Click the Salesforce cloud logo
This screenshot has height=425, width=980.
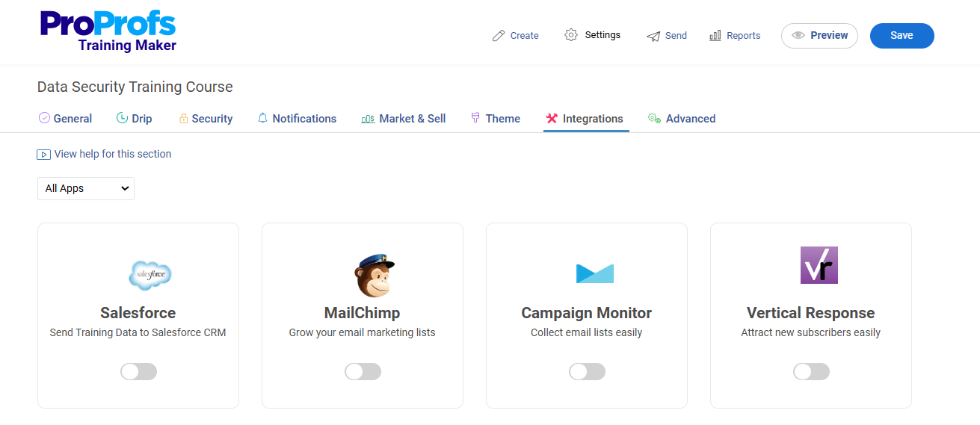click(x=150, y=274)
